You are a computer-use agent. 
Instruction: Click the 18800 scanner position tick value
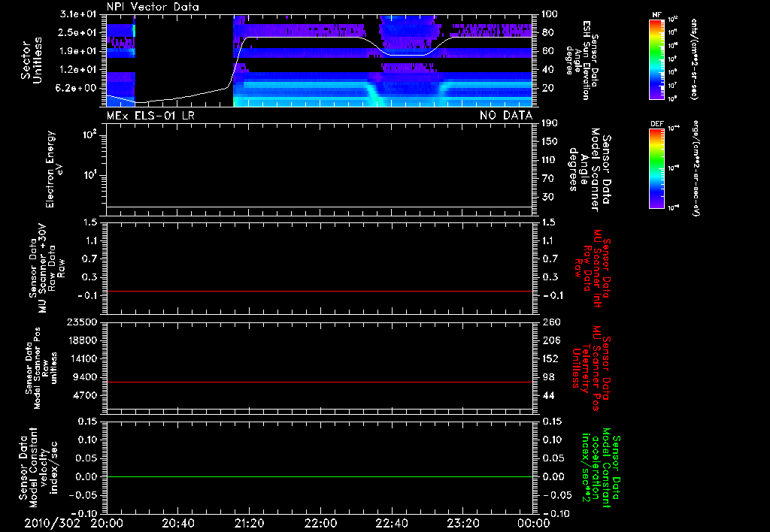coord(81,340)
